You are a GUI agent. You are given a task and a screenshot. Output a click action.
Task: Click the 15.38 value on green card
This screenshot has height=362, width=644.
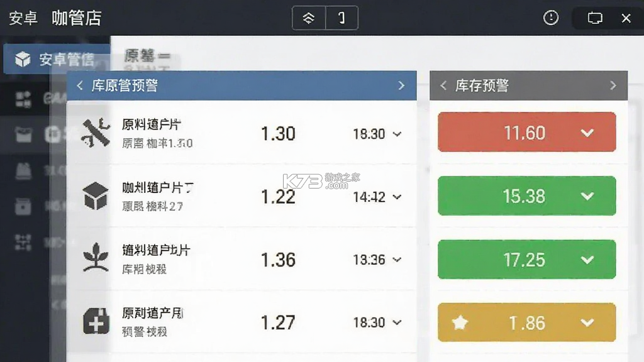(x=524, y=196)
